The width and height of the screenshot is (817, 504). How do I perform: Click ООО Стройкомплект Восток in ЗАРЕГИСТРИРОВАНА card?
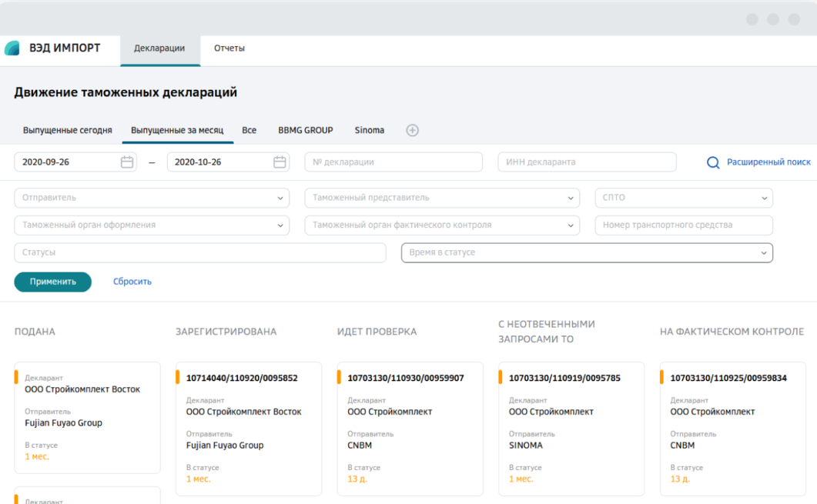click(x=244, y=412)
